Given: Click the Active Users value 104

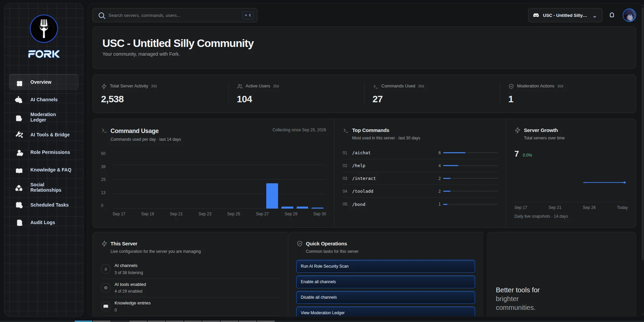Looking at the screenshot, I should coord(244,99).
